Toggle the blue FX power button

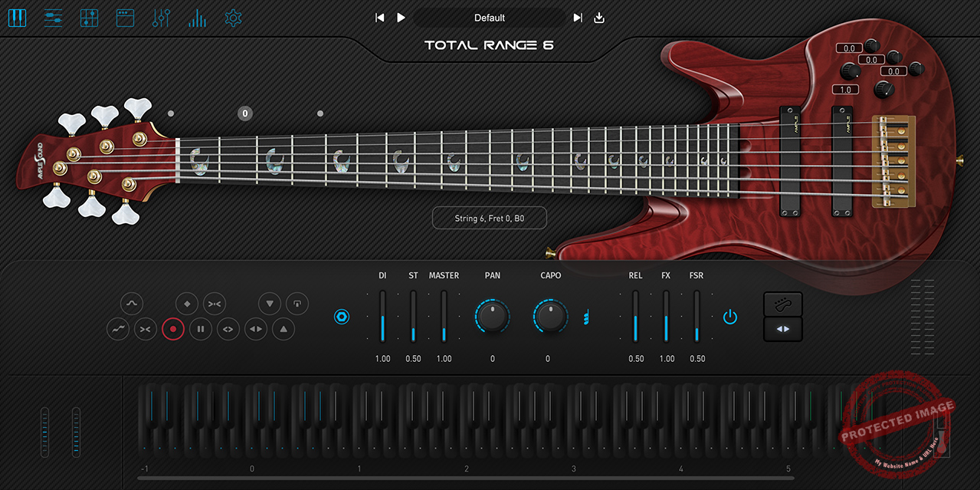730,316
